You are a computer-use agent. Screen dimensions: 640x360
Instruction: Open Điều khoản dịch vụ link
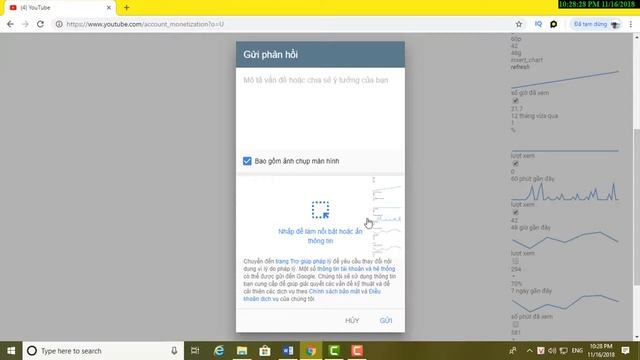pos(312,295)
